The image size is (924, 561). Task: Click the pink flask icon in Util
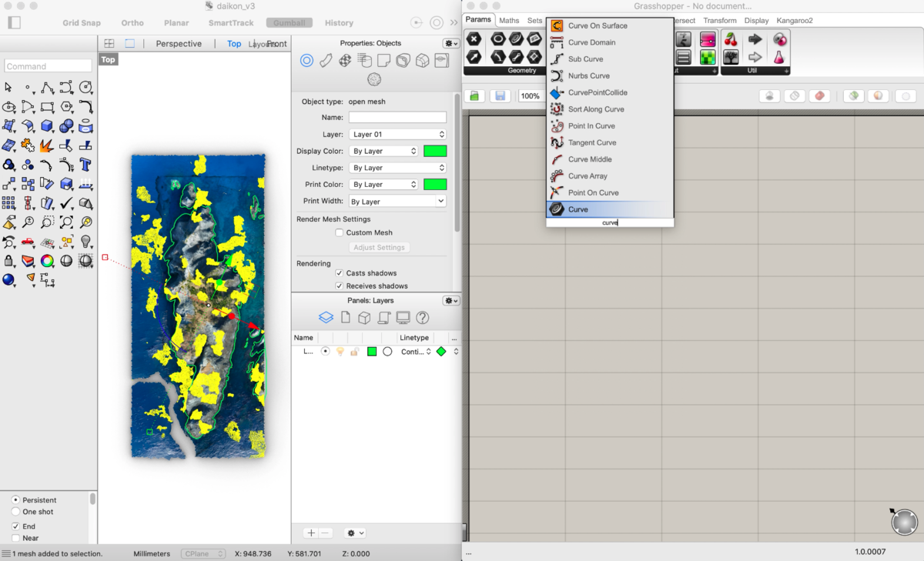pyautogui.click(x=780, y=57)
